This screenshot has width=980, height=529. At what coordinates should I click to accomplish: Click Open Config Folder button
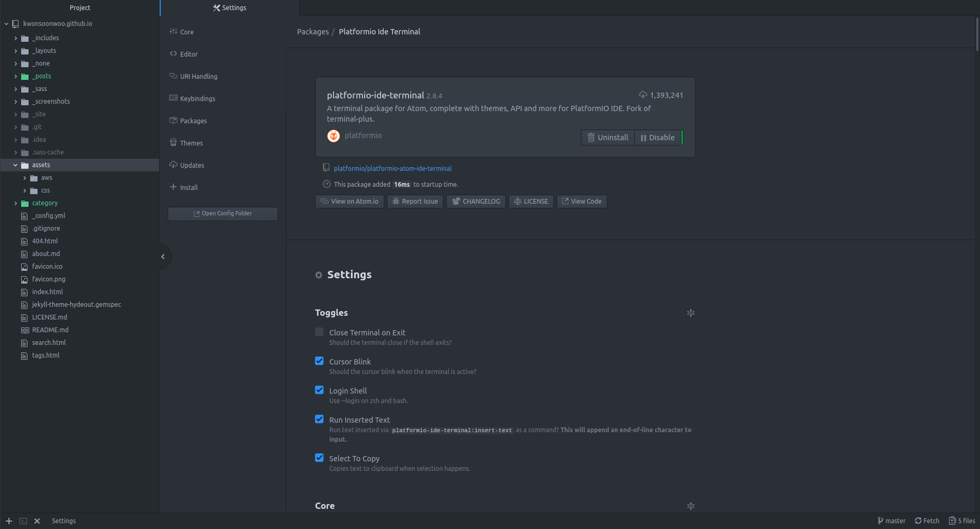223,214
